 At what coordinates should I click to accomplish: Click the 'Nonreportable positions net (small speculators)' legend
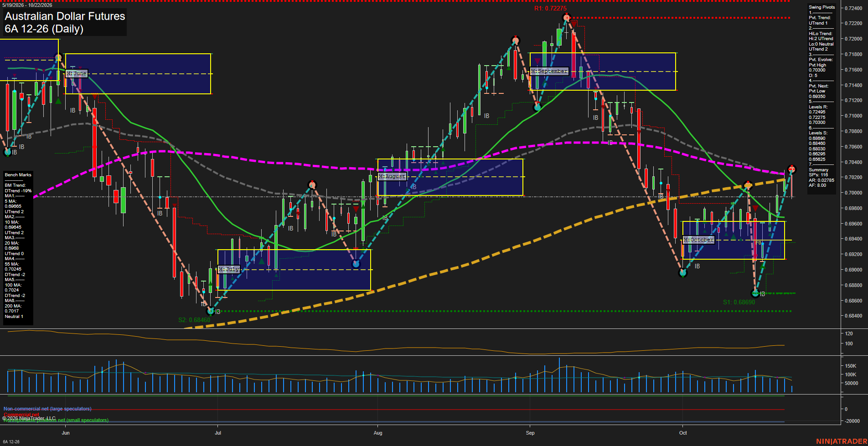tap(56, 420)
